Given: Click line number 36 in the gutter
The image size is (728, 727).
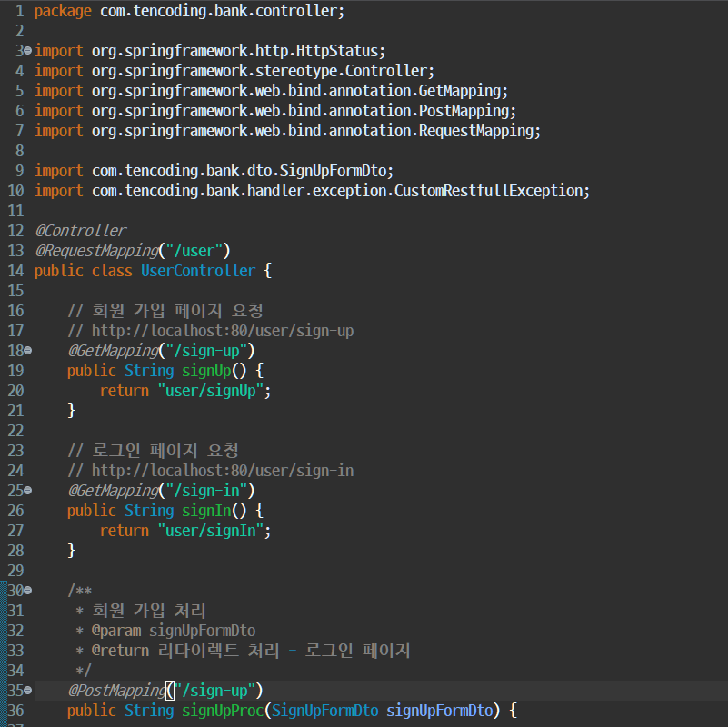Looking at the screenshot, I should (15, 711).
